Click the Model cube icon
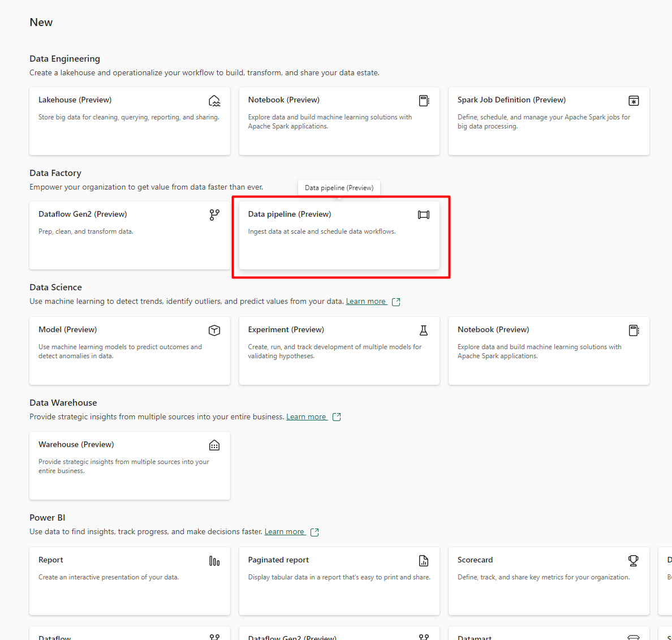The image size is (672, 640). [x=214, y=330]
